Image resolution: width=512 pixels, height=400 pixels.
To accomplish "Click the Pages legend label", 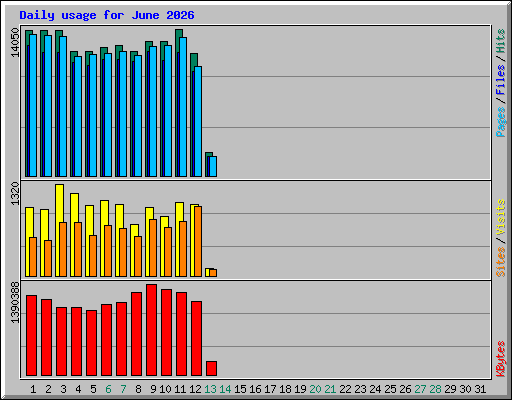I will [x=500, y=122].
